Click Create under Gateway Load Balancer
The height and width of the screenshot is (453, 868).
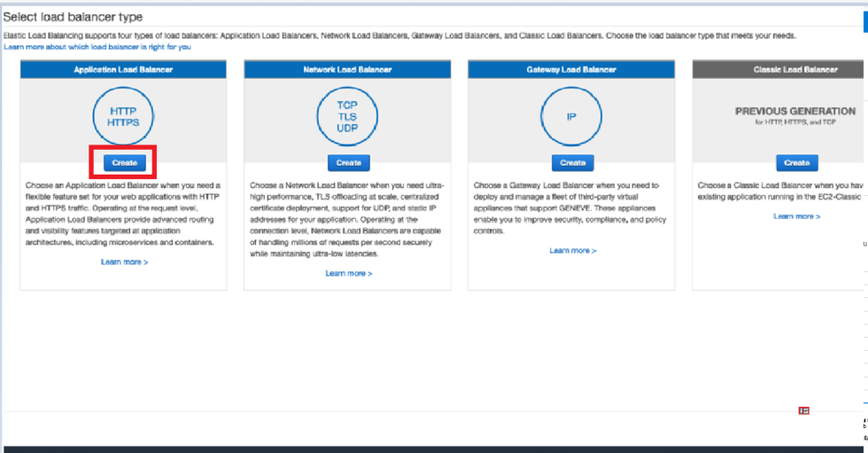click(572, 163)
